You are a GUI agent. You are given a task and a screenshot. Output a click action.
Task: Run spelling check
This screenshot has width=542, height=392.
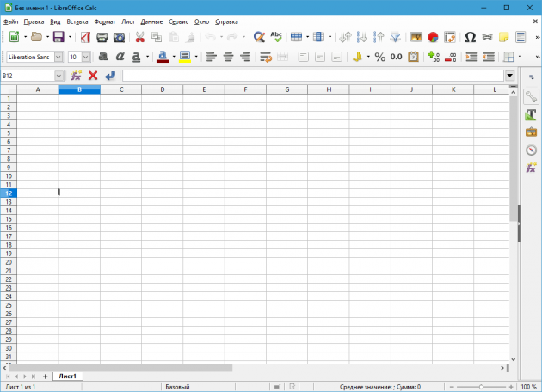click(x=276, y=37)
